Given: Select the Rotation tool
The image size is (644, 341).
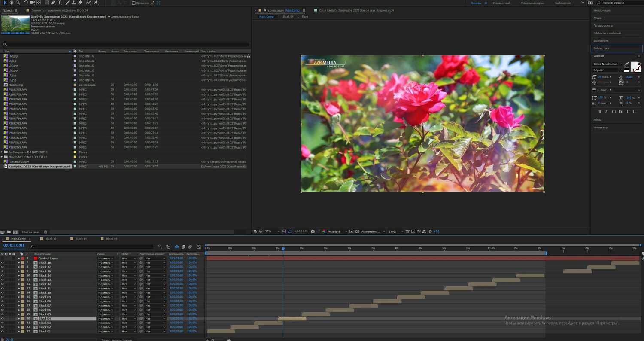Looking at the screenshot, I should point(26,3).
